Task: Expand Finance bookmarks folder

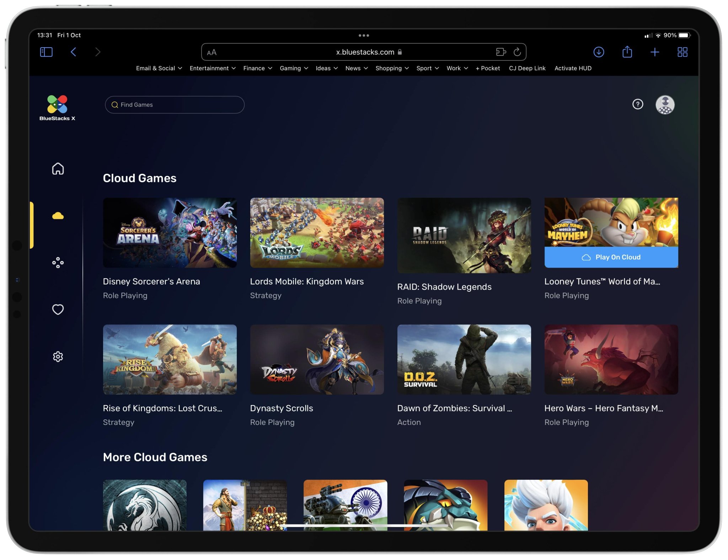Action: [258, 68]
